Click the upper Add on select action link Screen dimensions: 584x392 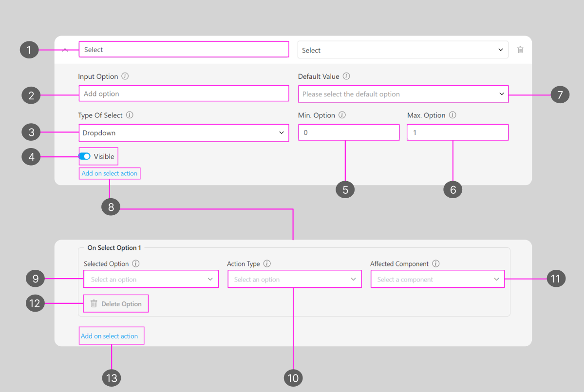pos(110,173)
